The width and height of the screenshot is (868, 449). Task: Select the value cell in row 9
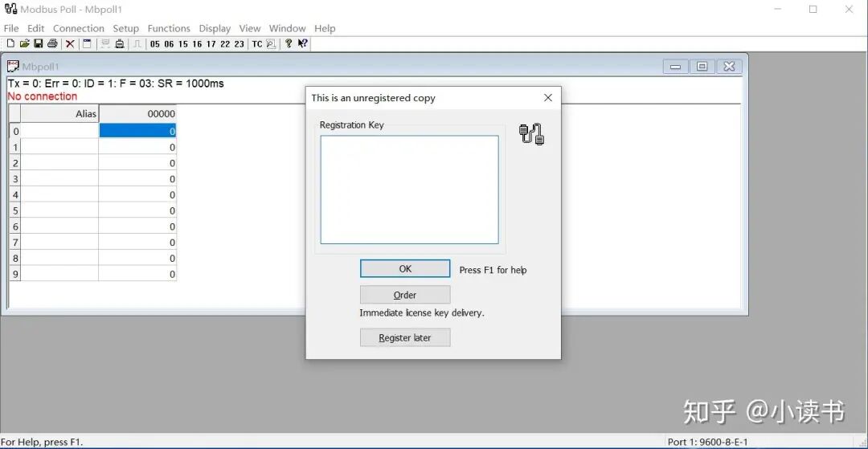pyautogui.click(x=137, y=274)
